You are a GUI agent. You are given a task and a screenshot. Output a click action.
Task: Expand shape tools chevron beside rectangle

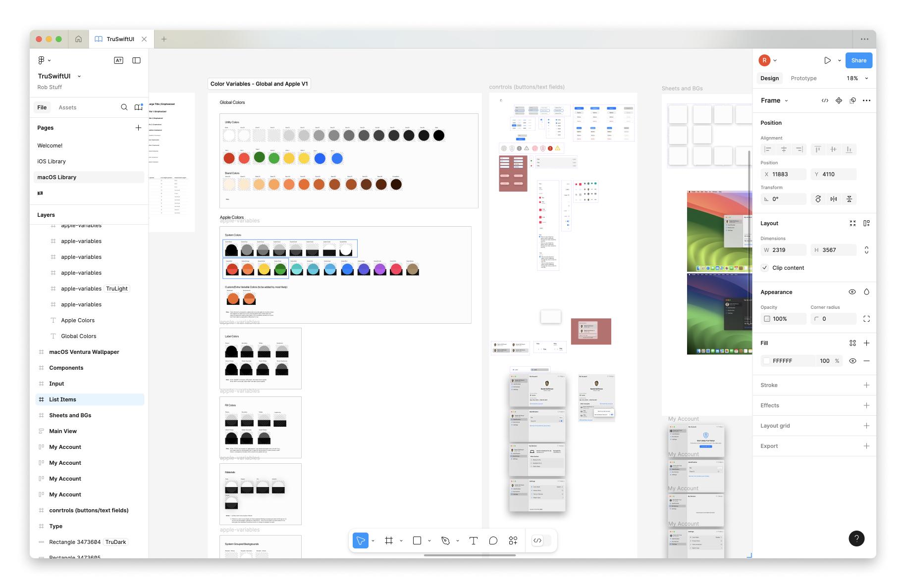(x=429, y=540)
